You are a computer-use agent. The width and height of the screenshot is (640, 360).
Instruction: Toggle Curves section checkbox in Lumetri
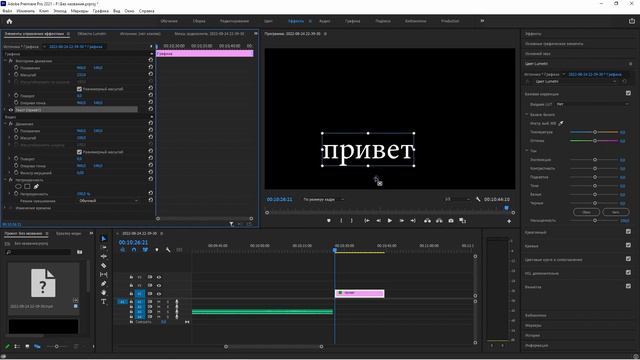tap(628, 245)
